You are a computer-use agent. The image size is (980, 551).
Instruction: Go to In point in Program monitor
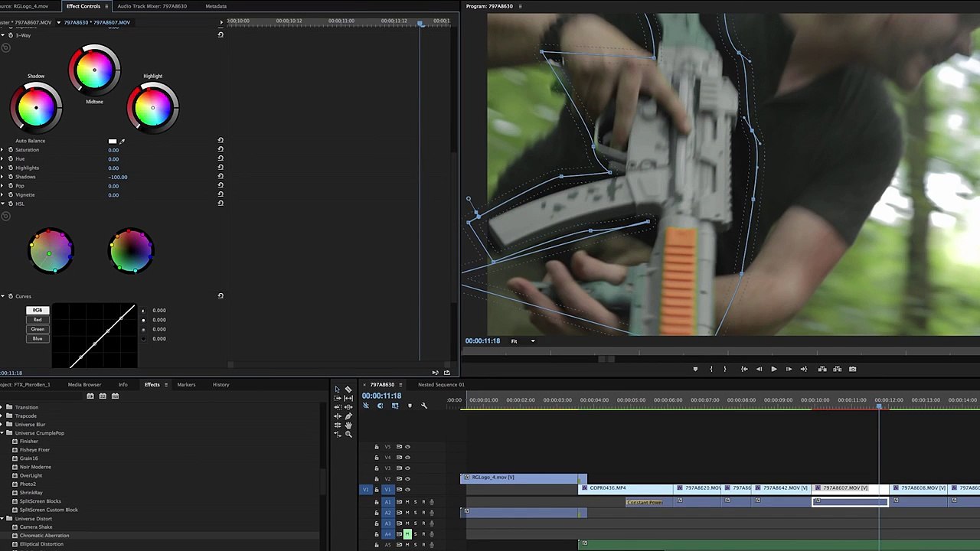click(744, 369)
